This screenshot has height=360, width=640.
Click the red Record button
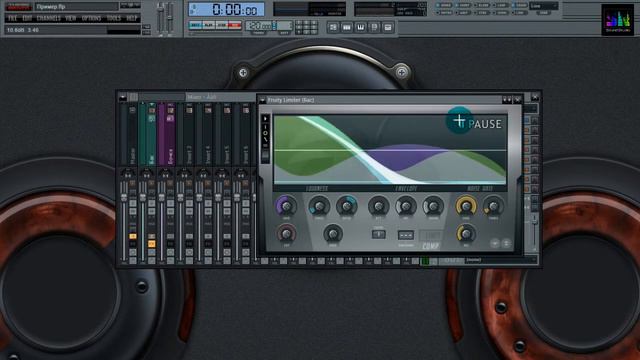click(235, 25)
